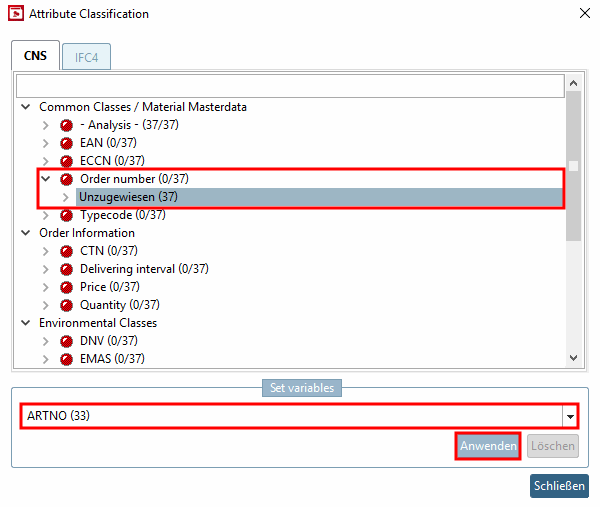600x507 pixels.
Task: Click the red icon beside Delivering interval
Action: click(x=67, y=269)
